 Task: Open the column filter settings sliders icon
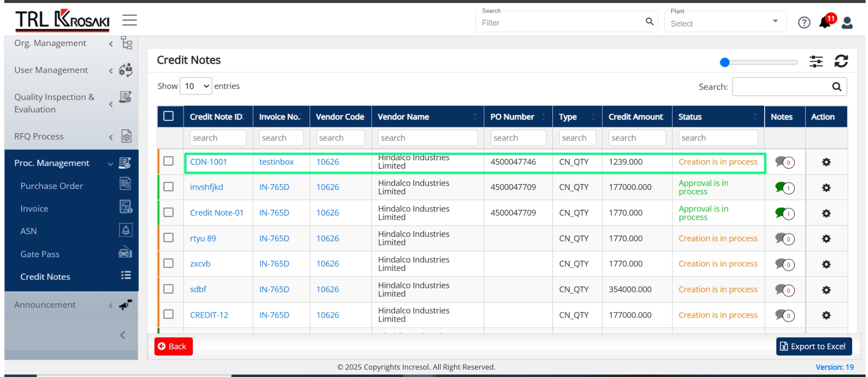[x=816, y=61]
